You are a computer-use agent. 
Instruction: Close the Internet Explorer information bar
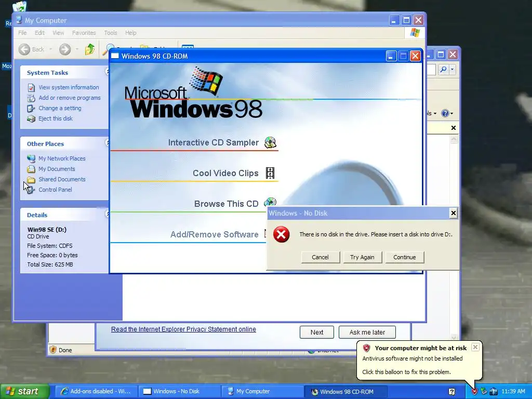coord(453,128)
